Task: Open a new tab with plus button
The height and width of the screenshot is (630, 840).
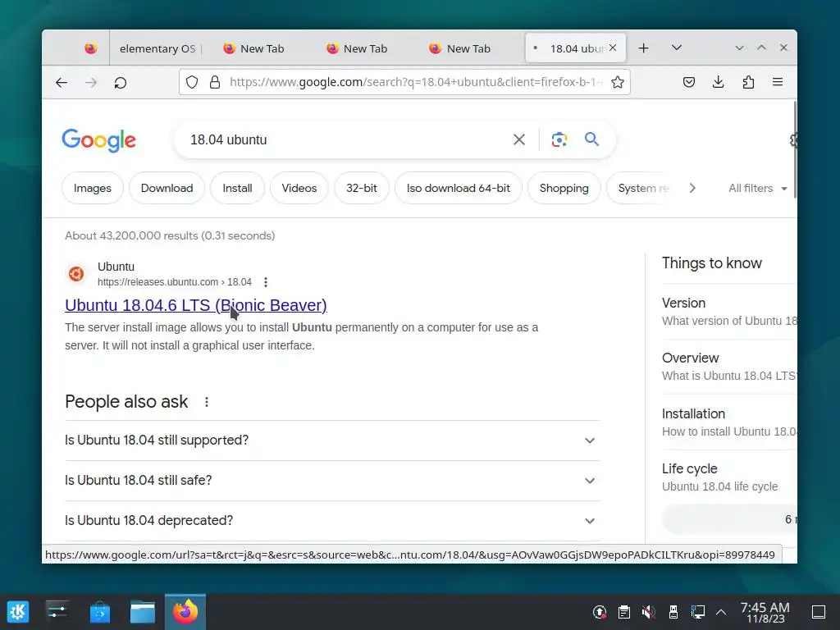Action: pos(643,48)
